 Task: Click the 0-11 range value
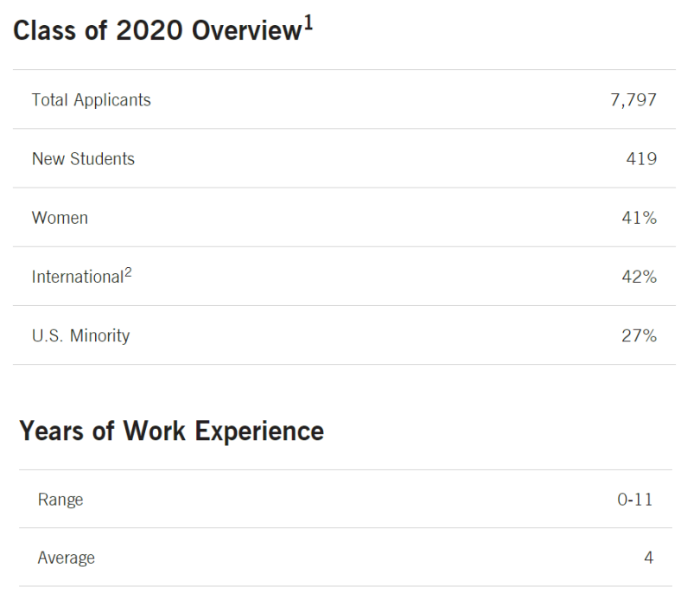(635, 500)
